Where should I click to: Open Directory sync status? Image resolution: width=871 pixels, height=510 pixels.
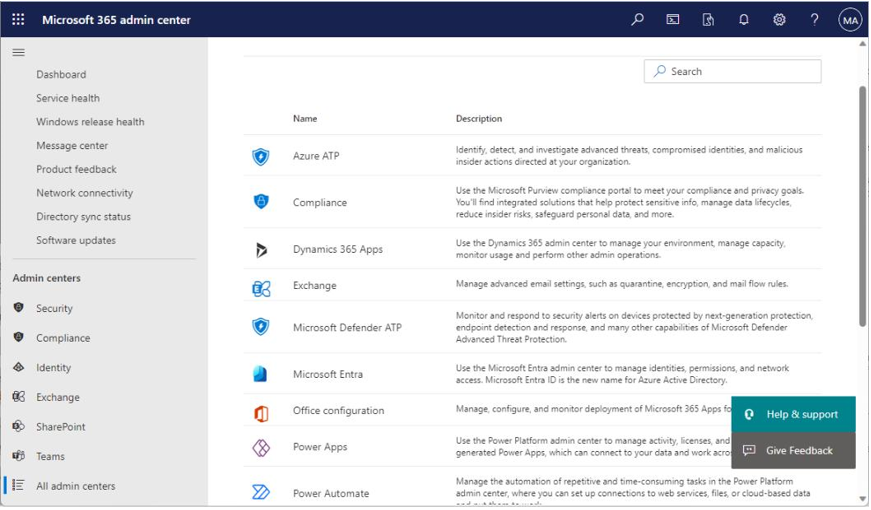(83, 217)
